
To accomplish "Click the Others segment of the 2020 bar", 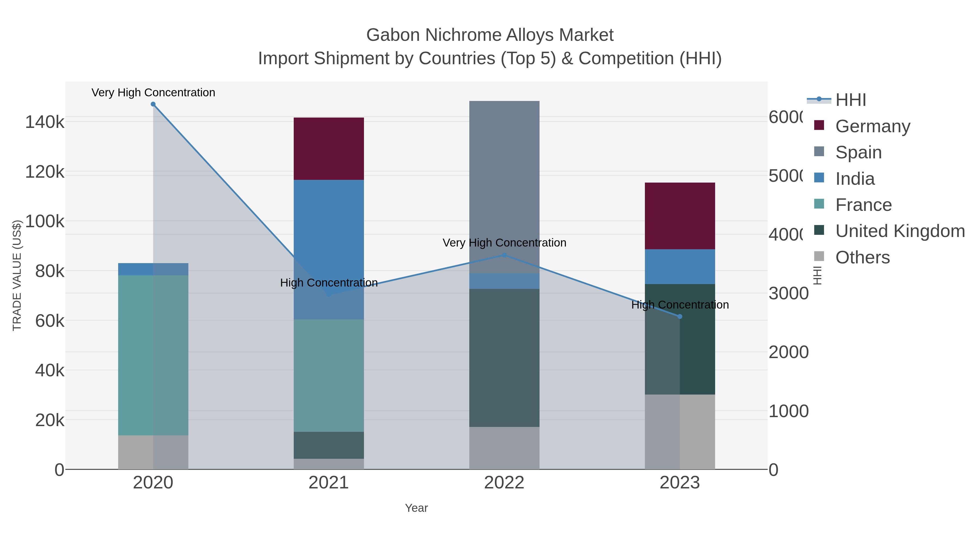I will coord(153,452).
